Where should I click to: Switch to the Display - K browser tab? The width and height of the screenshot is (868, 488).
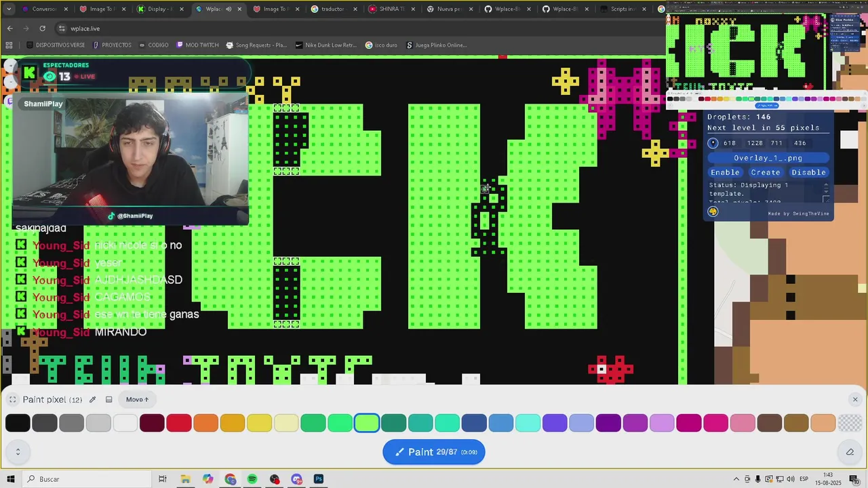(160, 9)
